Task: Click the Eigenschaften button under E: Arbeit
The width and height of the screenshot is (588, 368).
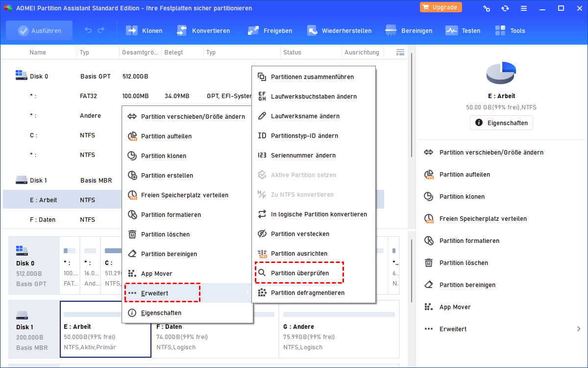Action: [x=501, y=123]
